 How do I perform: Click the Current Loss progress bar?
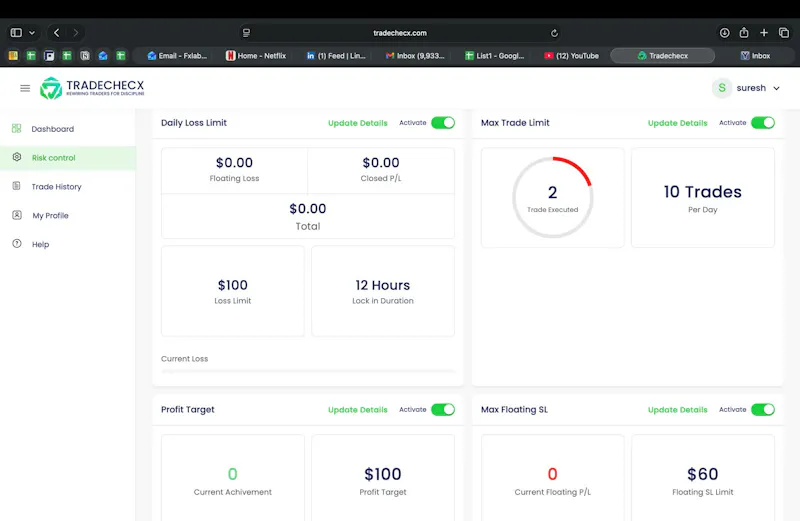tap(308, 371)
